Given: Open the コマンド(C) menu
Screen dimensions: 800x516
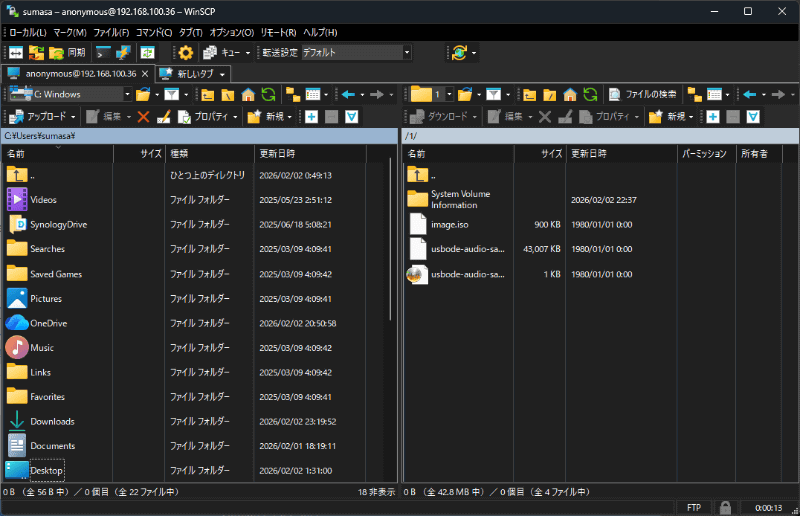Looking at the screenshot, I should tap(154, 33).
